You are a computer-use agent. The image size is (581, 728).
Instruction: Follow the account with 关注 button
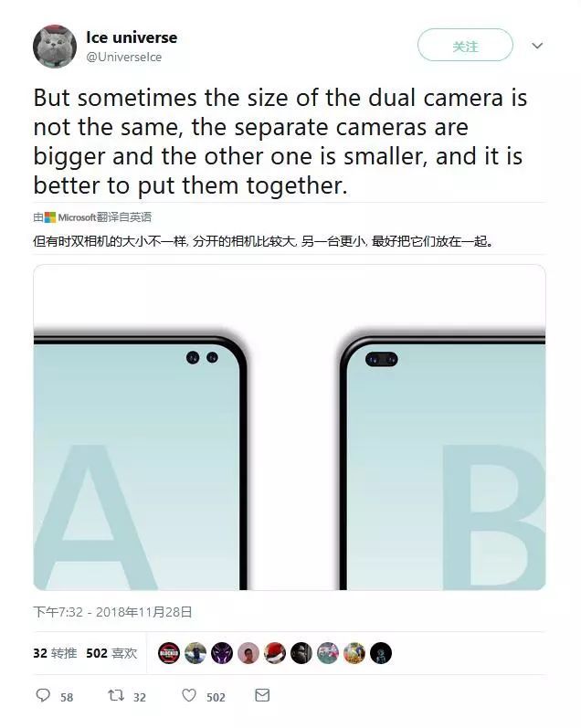(x=465, y=45)
